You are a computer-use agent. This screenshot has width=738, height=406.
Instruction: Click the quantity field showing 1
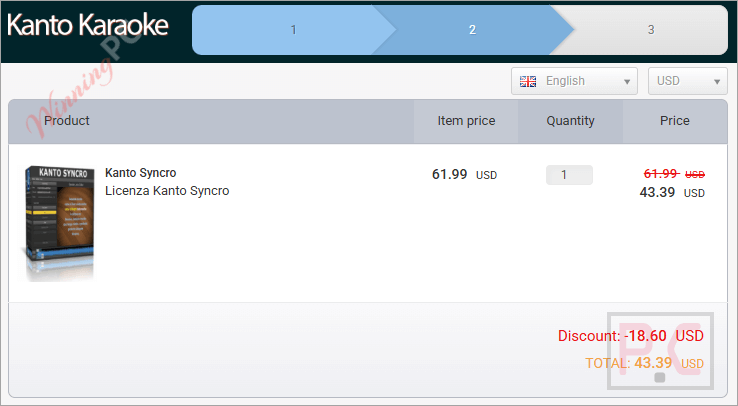tap(569, 175)
